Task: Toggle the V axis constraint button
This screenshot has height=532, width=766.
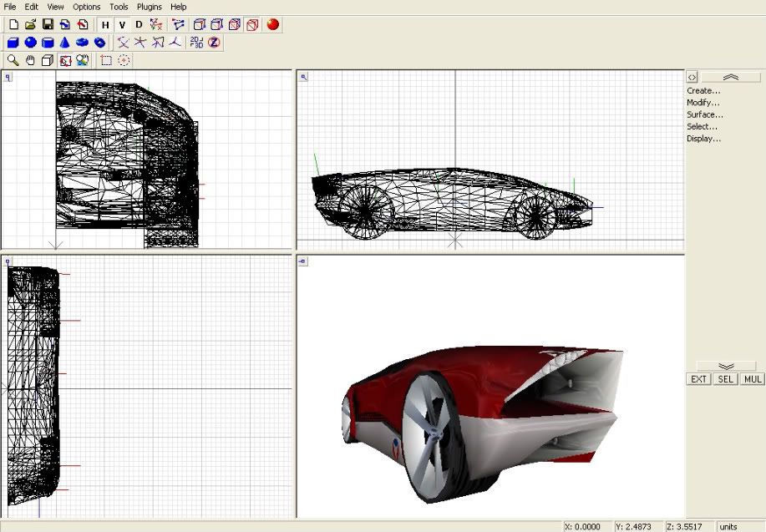Action: [x=122, y=25]
